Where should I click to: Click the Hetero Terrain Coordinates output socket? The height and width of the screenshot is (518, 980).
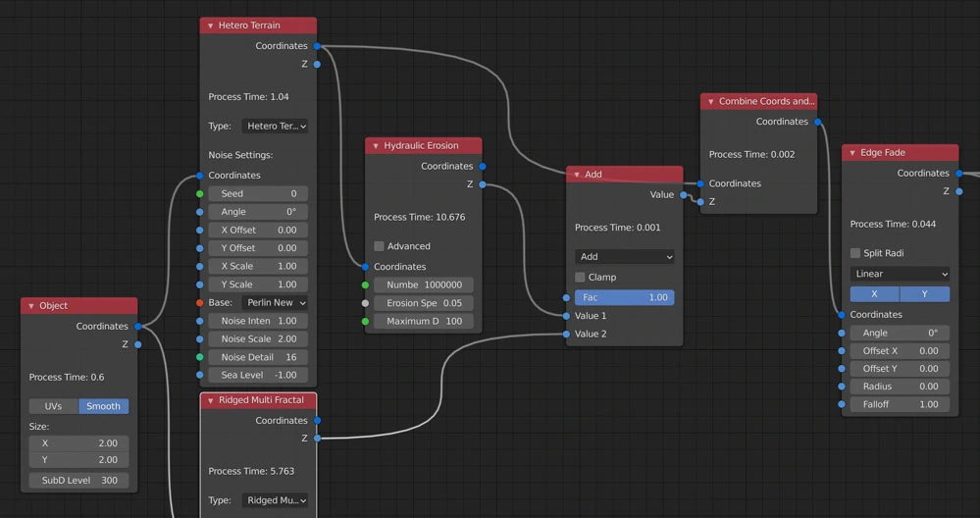point(317,46)
